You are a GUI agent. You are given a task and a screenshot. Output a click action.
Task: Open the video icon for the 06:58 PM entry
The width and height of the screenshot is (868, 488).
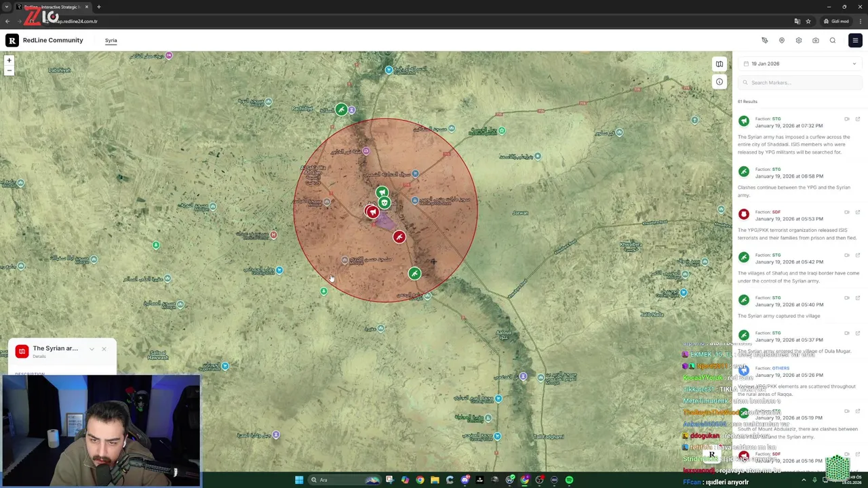[846, 169]
